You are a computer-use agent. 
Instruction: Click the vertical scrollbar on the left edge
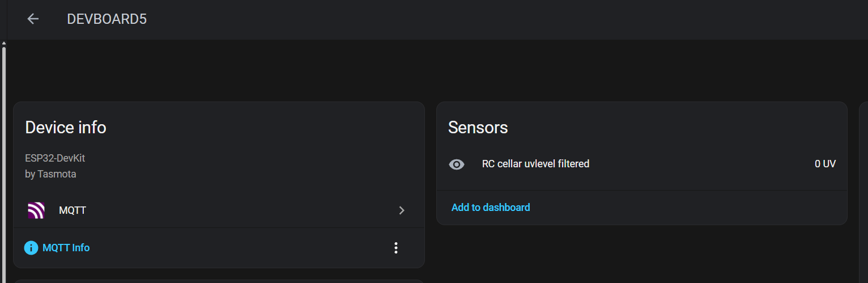(4, 164)
